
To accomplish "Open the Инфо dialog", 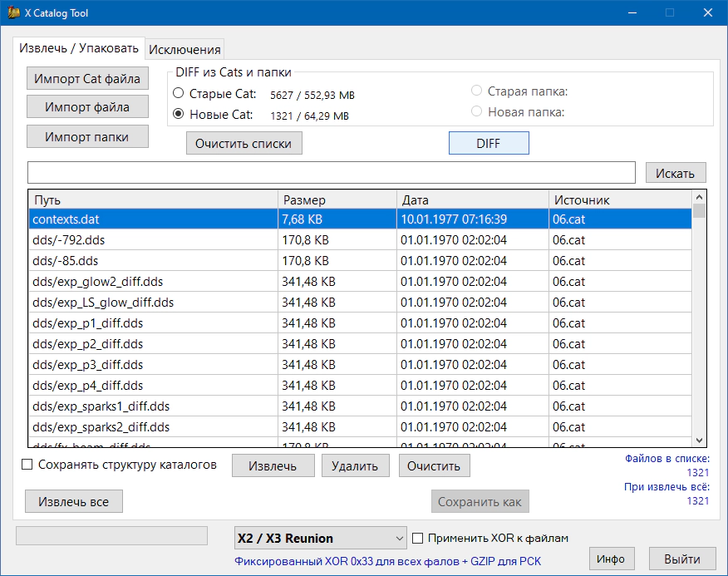I will tap(611, 559).
